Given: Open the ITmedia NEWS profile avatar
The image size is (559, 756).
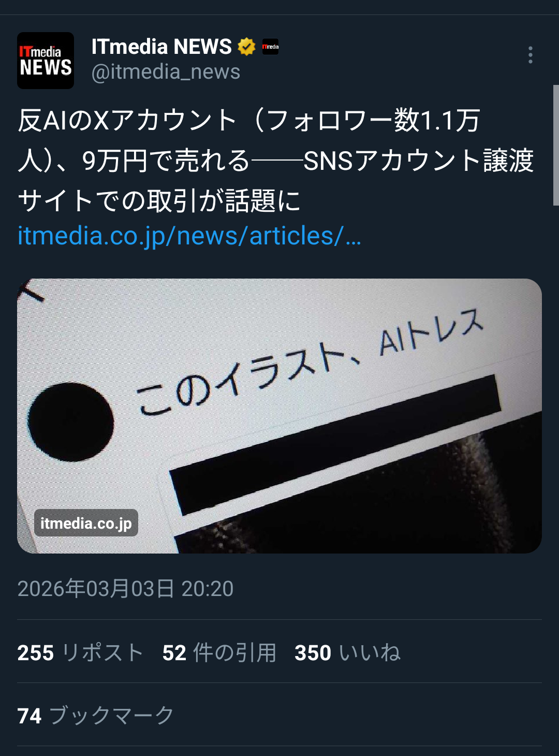Looking at the screenshot, I should point(46,61).
